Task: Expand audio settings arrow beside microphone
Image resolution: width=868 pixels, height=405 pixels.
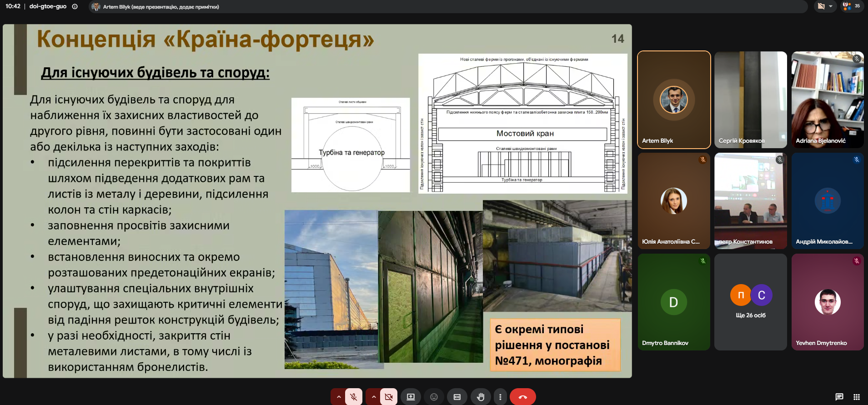Action: [338, 397]
